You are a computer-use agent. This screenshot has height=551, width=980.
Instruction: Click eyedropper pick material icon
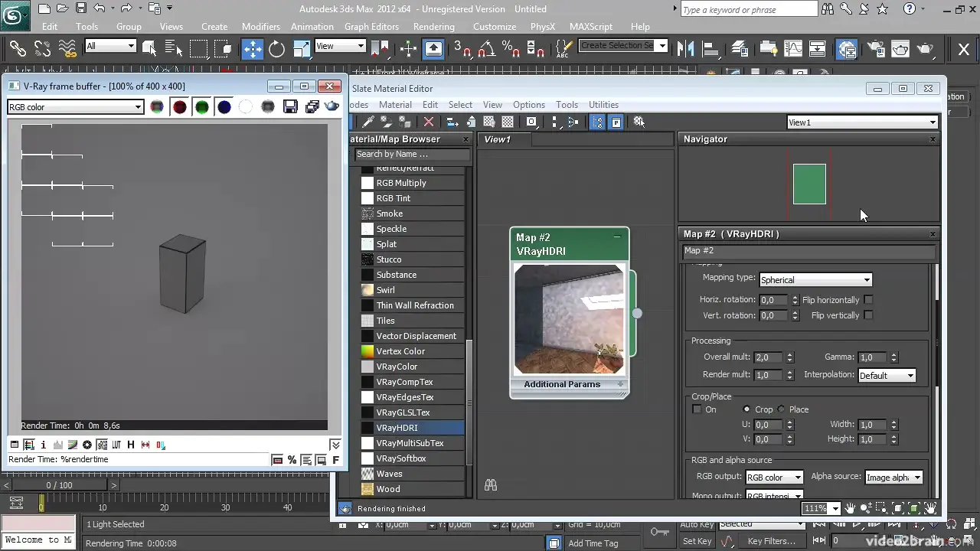368,122
